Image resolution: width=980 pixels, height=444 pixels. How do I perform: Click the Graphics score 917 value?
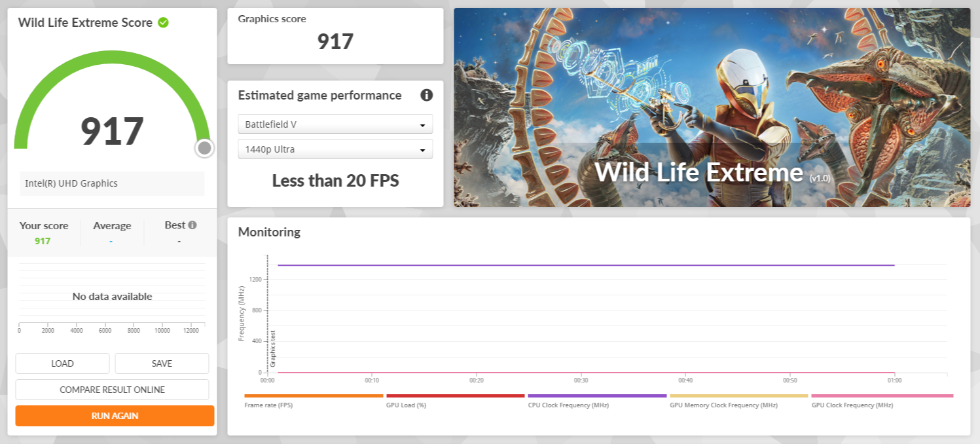(335, 41)
